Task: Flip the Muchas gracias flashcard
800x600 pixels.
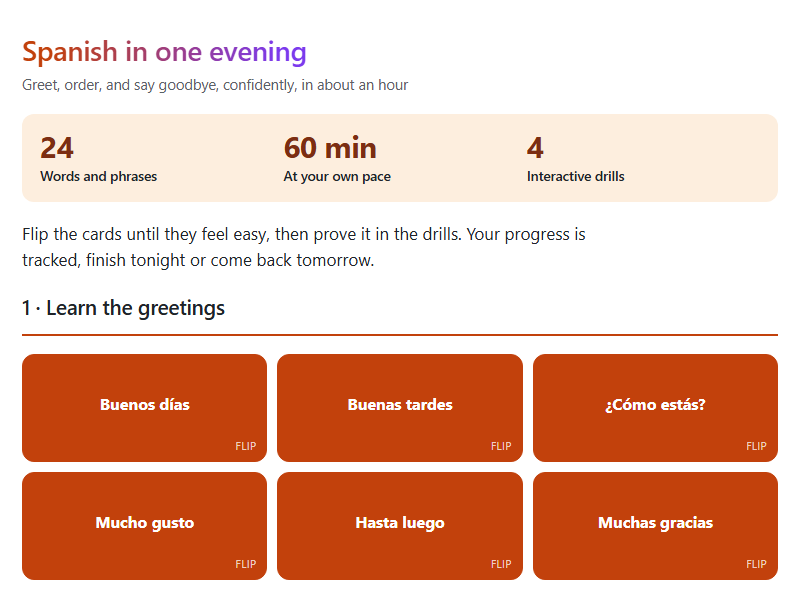Action: tap(656, 526)
